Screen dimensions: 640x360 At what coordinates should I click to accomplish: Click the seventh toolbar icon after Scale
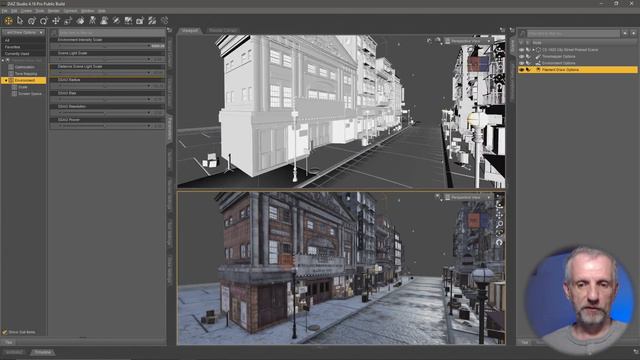80,20
